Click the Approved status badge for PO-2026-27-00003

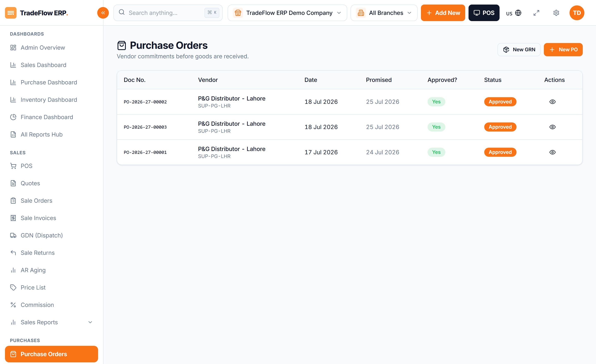500,127
